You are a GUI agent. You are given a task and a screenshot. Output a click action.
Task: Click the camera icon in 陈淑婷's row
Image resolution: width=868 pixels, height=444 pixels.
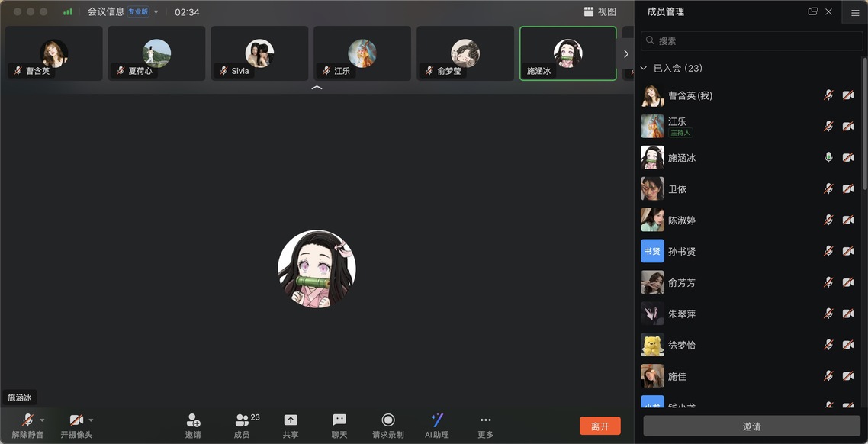[848, 220]
